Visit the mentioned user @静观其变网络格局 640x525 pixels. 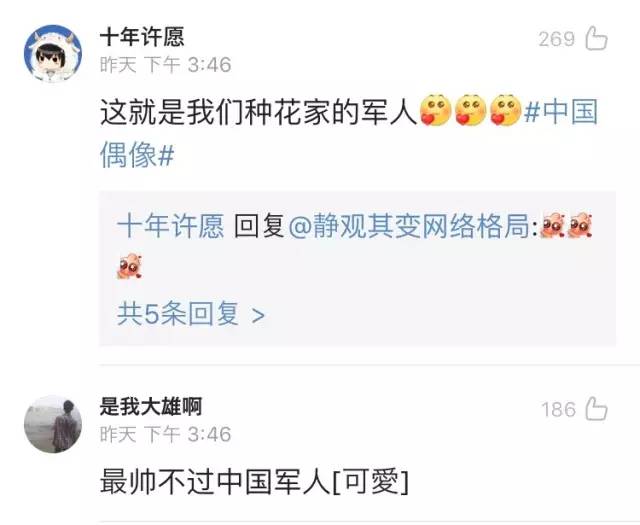point(411,226)
